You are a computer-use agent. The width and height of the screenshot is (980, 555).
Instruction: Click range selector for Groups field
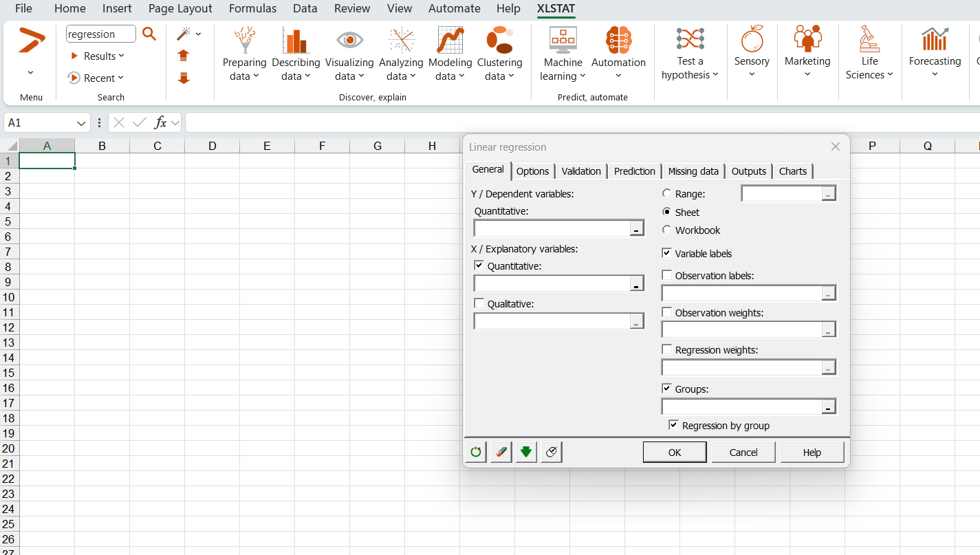pyautogui.click(x=829, y=406)
